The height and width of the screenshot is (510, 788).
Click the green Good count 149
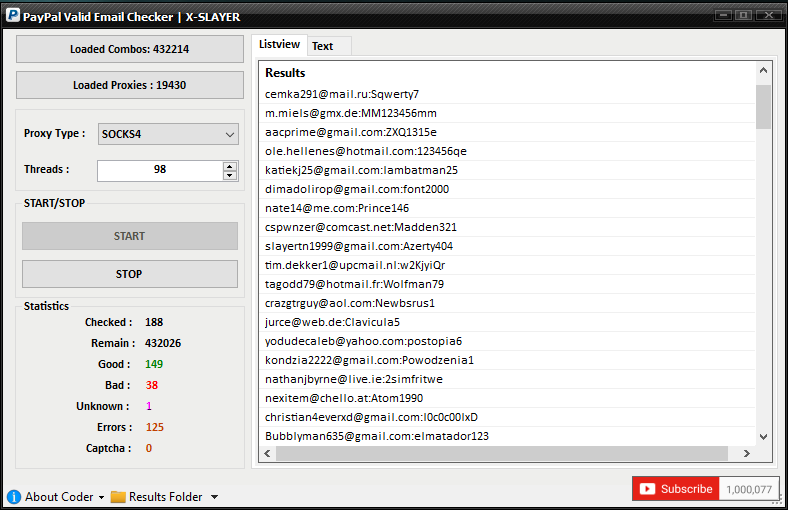(154, 364)
